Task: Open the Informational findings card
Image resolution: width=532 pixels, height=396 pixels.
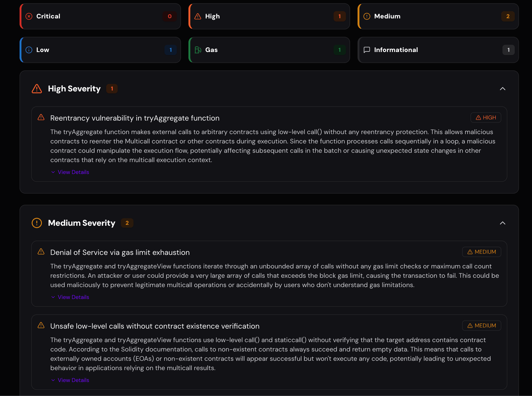Action: click(438, 50)
